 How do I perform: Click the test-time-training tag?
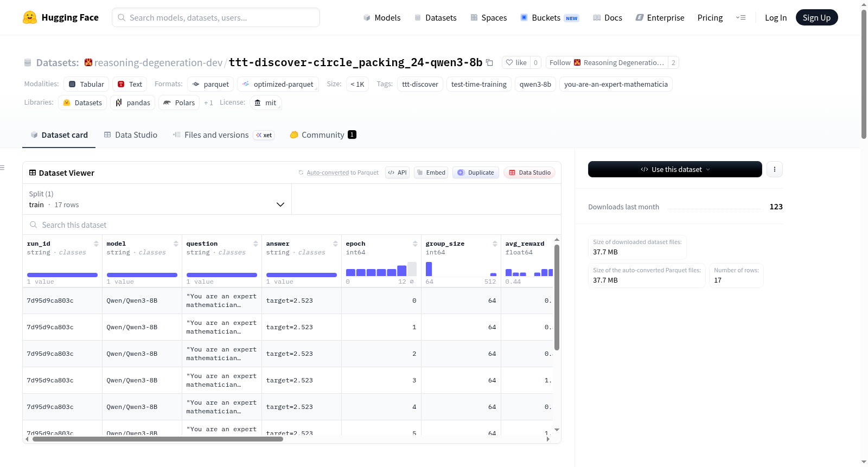(479, 84)
